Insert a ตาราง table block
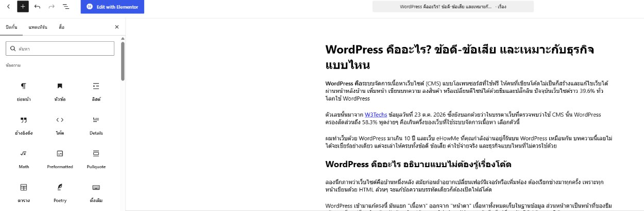 point(24,193)
